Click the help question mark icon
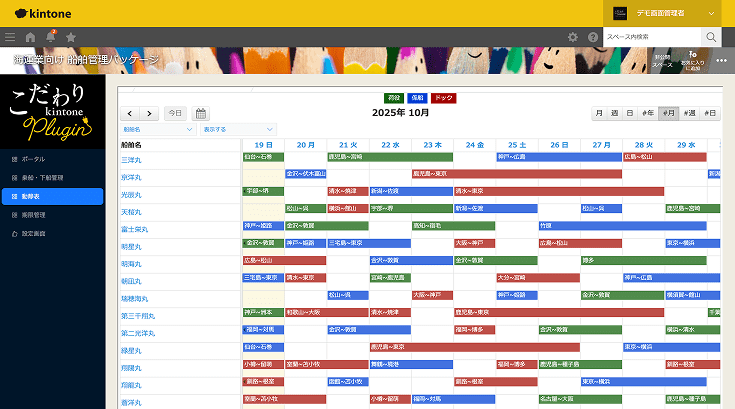The height and width of the screenshot is (409, 735). [x=593, y=37]
